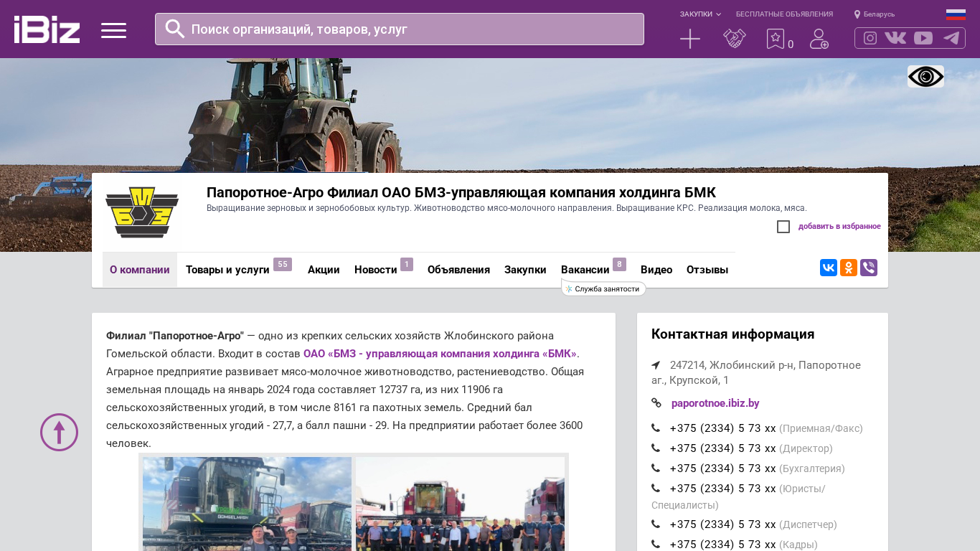Open the YouTube icon in header

click(x=923, y=38)
